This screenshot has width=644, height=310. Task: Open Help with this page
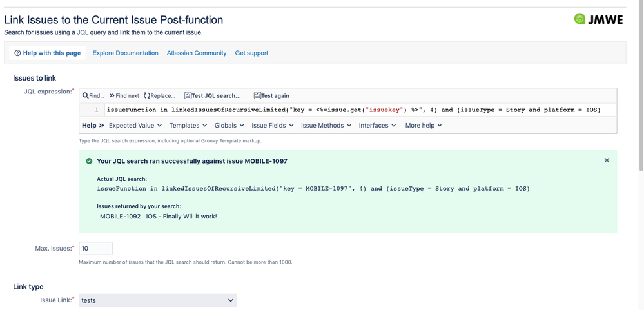click(47, 53)
